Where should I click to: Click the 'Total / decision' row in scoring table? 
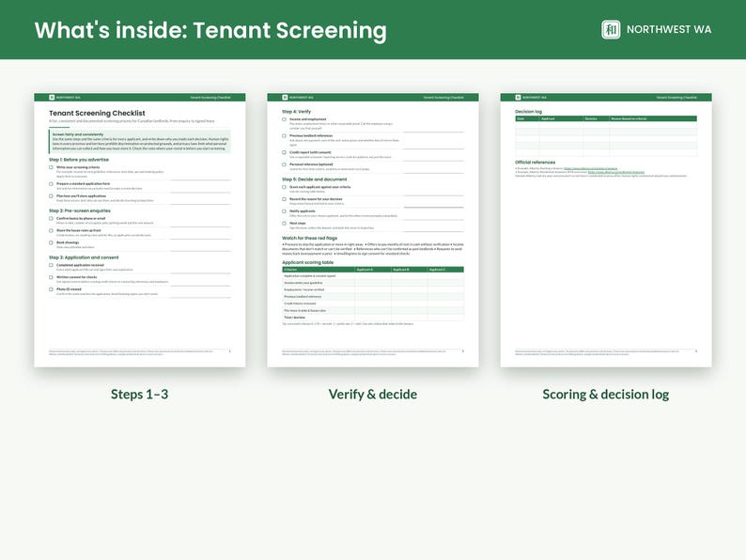click(373, 318)
